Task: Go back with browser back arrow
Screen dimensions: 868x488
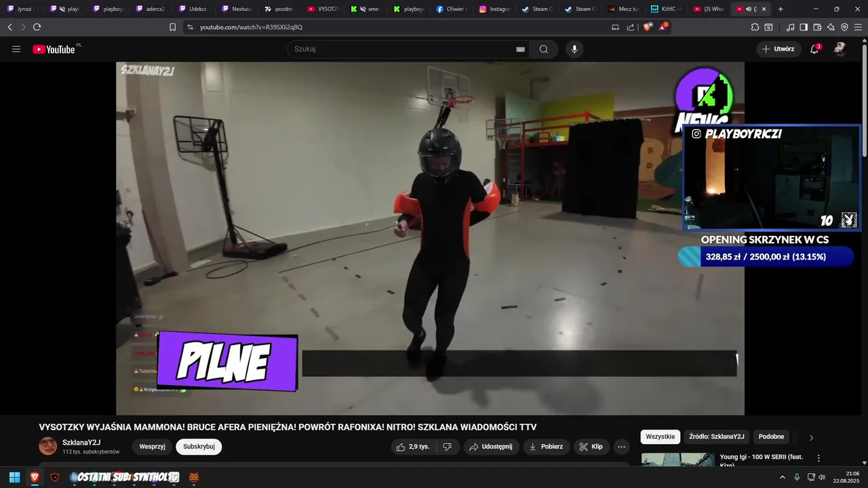Action: pyautogui.click(x=9, y=27)
